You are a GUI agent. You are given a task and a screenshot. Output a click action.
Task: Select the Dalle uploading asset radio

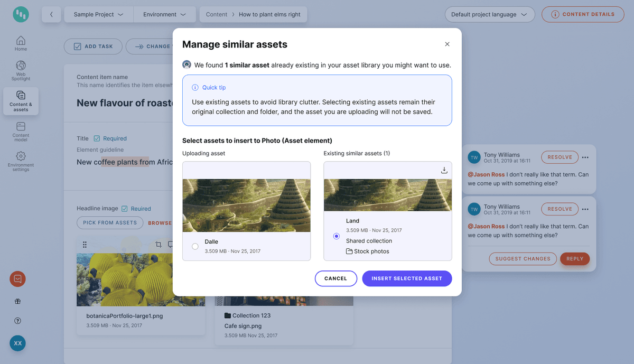(195, 246)
